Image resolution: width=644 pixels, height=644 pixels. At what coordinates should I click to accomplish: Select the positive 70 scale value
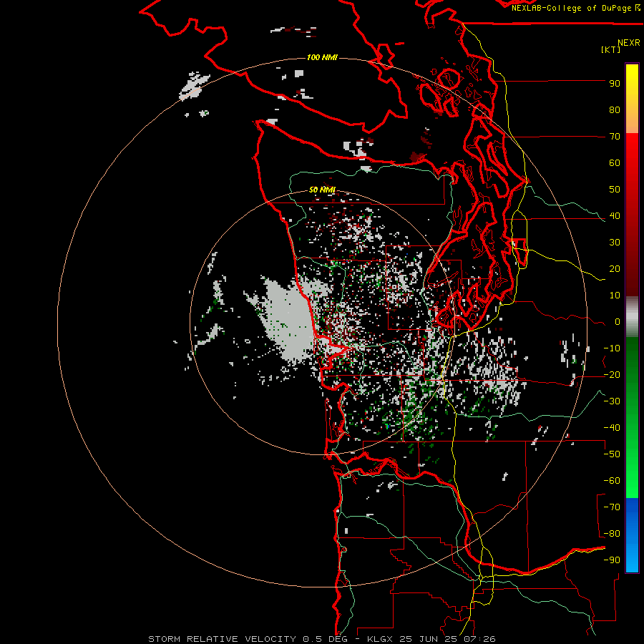(615, 137)
